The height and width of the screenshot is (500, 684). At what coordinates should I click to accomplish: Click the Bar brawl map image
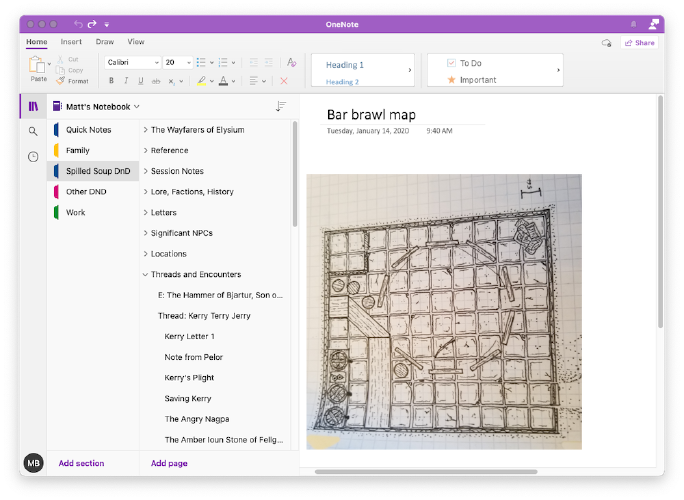(x=444, y=312)
